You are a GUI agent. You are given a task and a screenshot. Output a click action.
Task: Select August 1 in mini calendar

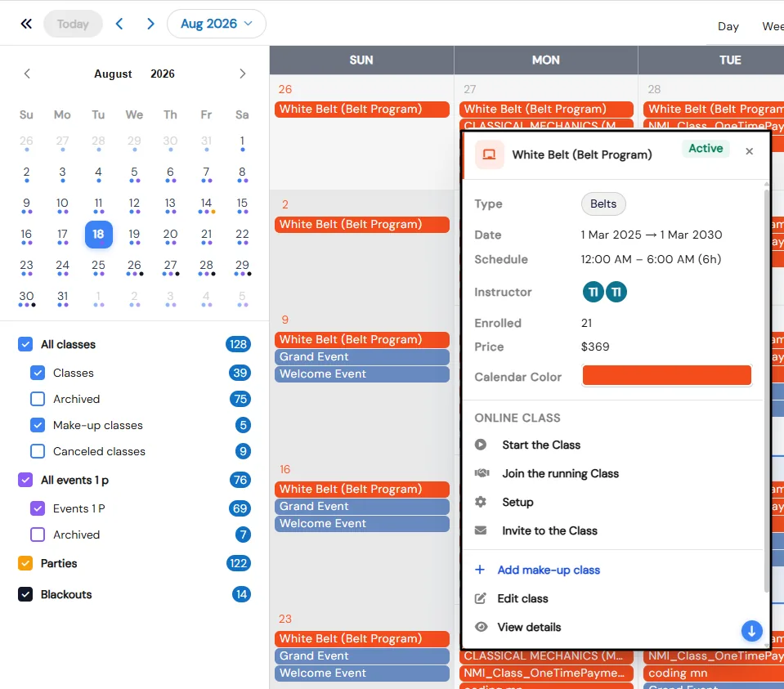[242, 141]
